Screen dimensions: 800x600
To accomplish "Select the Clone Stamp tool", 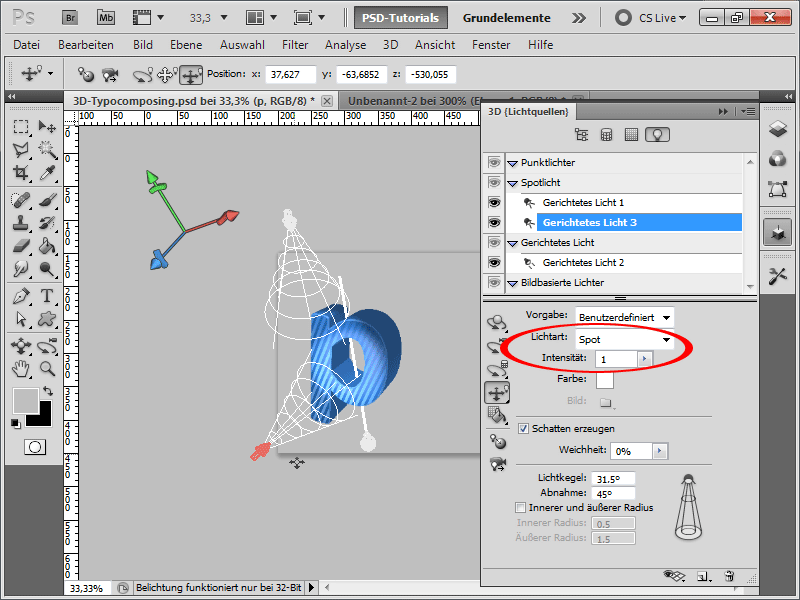I will coord(20,223).
